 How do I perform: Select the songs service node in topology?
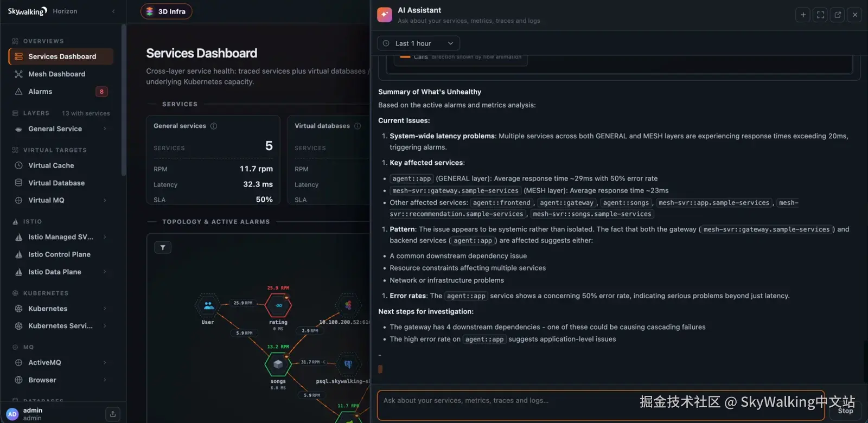(278, 364)
